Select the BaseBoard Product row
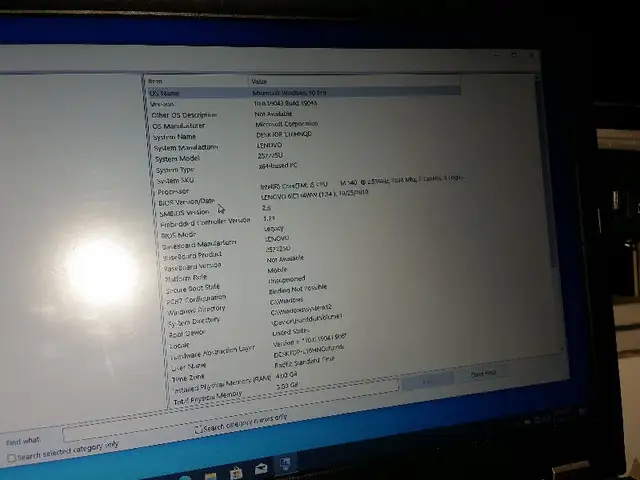640x480 pixels. tap(192, 256)
